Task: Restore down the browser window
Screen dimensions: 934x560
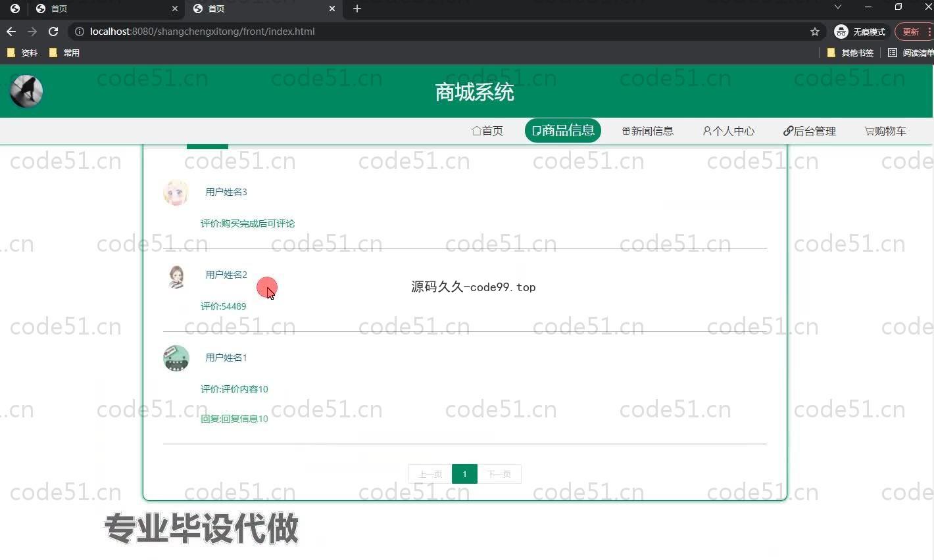Action: (898, 7)
